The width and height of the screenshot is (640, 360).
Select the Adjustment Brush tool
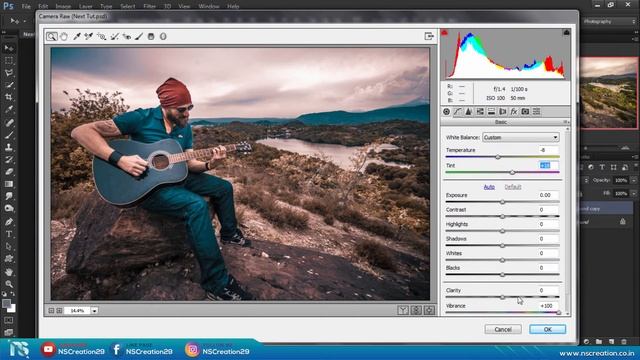[139, 36]
